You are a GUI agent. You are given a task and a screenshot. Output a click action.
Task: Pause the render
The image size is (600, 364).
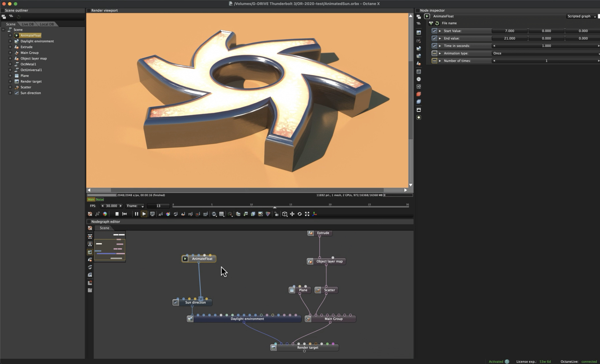coord(136,214)
